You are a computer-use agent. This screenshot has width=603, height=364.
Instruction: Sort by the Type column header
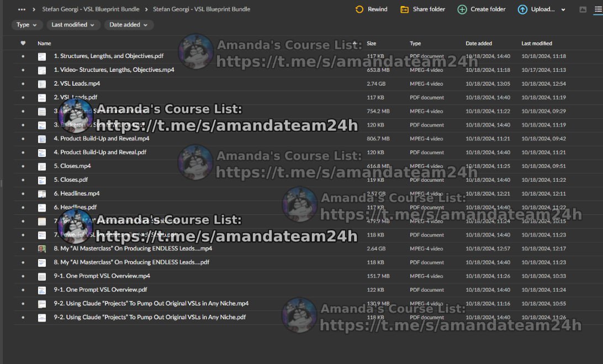(415, 44)
